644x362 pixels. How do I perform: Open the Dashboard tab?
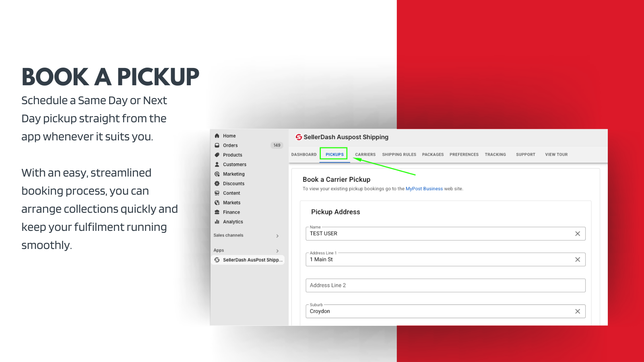(x=304, y=154)
